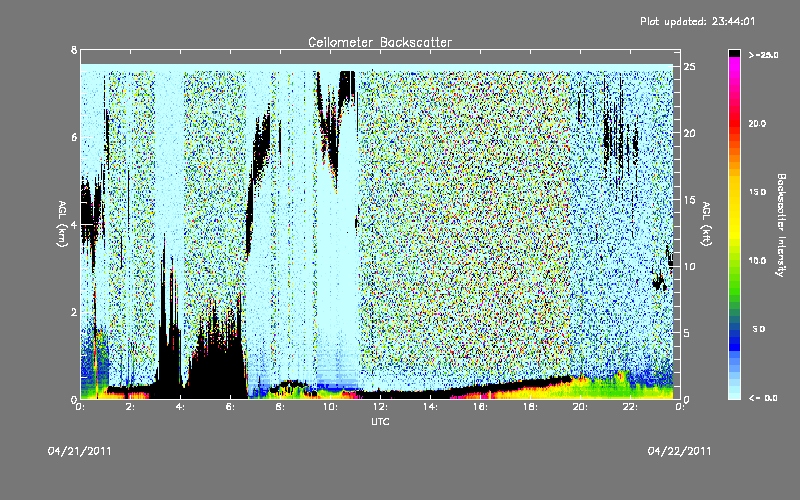Click the UTC x-axis label

click(380, 421)
